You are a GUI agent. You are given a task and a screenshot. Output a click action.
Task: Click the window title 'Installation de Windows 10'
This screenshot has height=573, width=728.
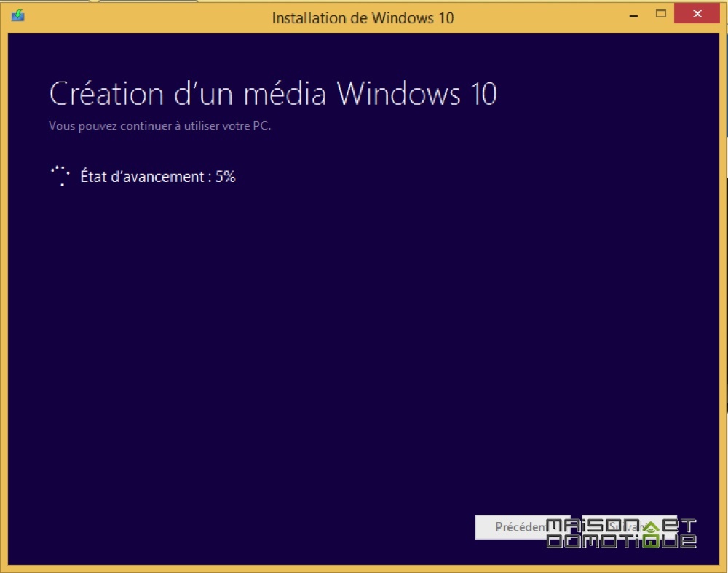point(363,17)
